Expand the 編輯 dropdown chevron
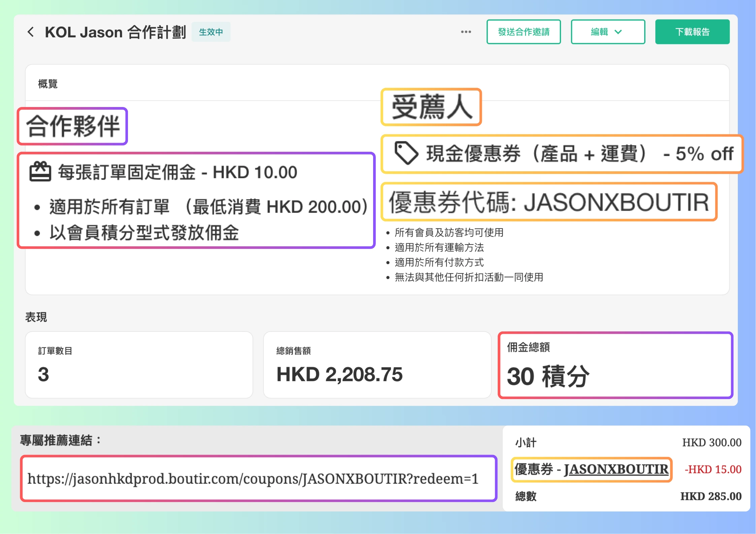Viewport: 756px width, 534px height. (x=618, y=32)
